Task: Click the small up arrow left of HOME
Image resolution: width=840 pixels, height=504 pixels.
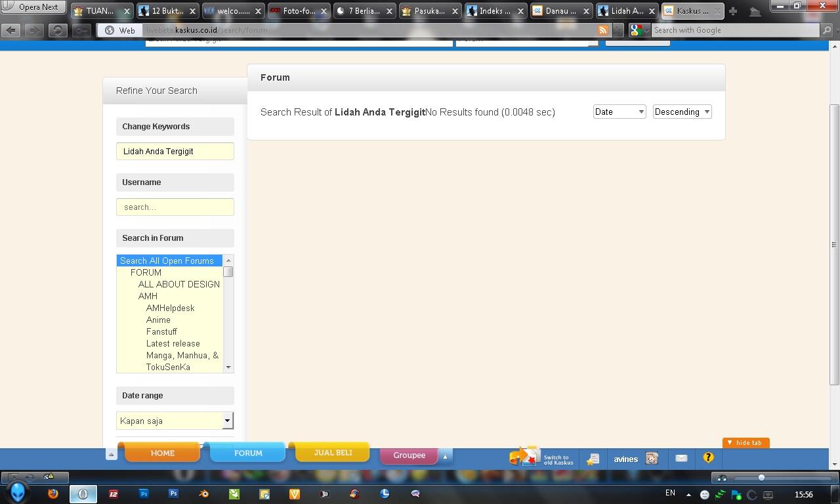Action: tap(111, 454)
